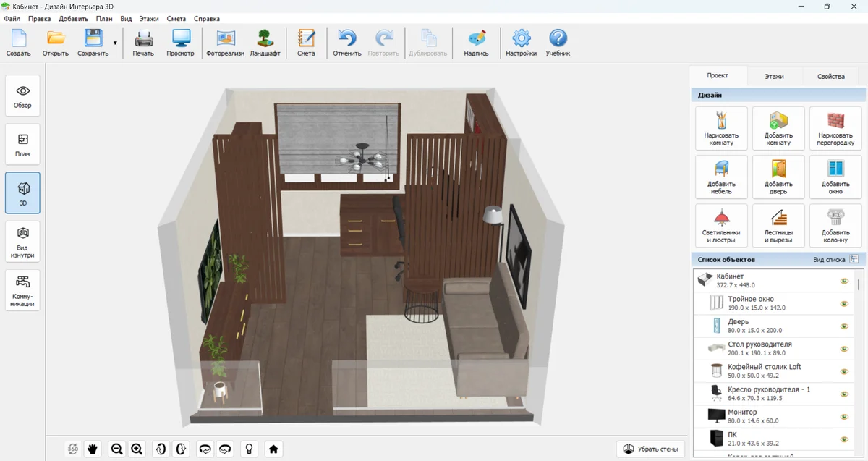Zoom in with the magnifier plus icon
This screenshot has height=461, width=868.
[x=137, y=449]
